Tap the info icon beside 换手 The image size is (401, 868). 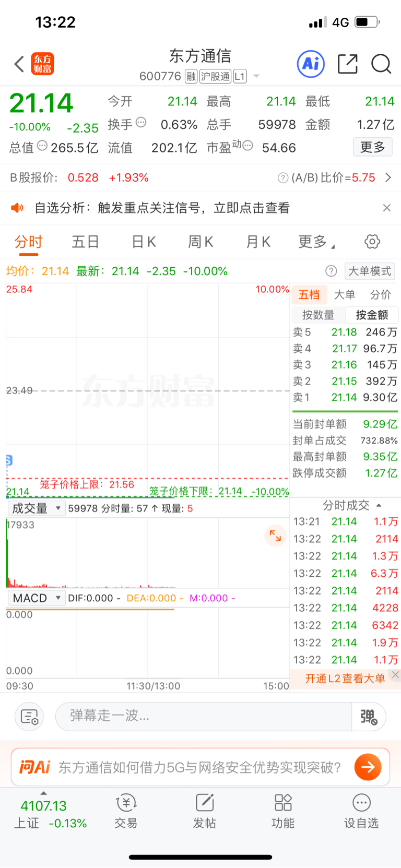[141, 123]
